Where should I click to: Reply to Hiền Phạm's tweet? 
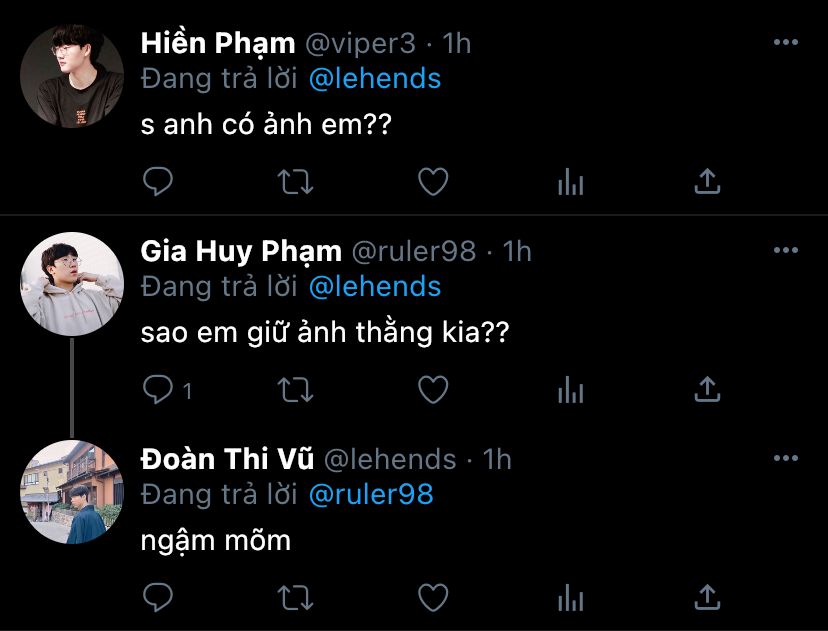coord(158,182)
